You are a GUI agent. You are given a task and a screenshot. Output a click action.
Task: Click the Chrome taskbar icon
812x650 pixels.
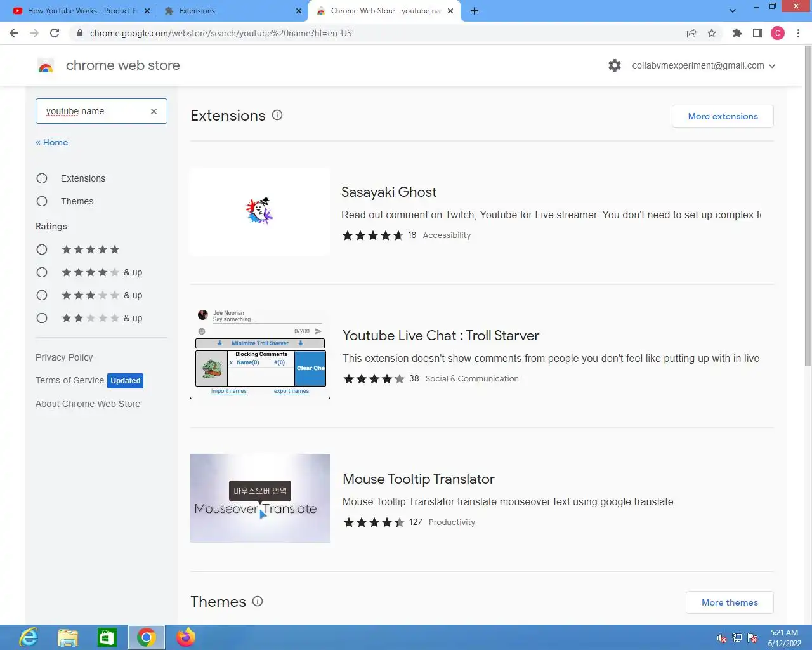147,637
